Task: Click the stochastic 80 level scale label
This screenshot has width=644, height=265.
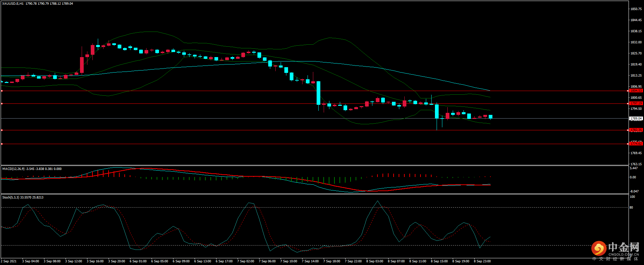Action: [631, 208]
